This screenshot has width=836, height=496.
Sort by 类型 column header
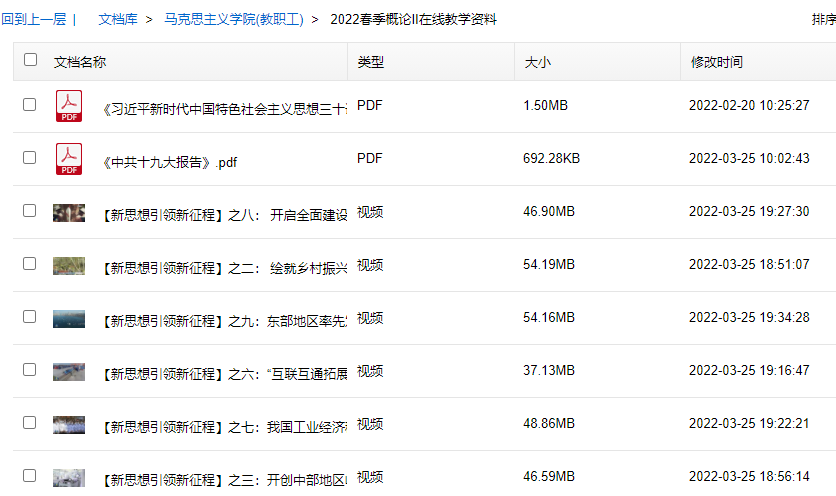pyautogui.click(x=370, y=62)
